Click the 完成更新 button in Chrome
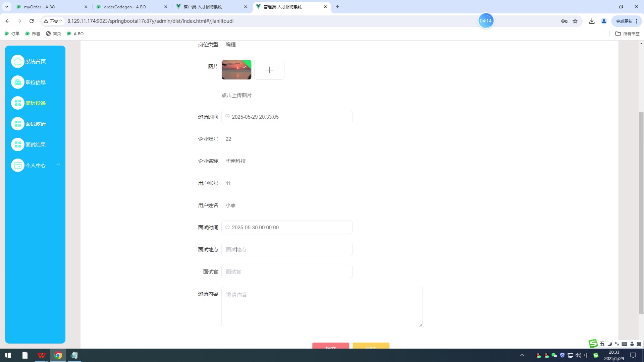 point(624,21)
